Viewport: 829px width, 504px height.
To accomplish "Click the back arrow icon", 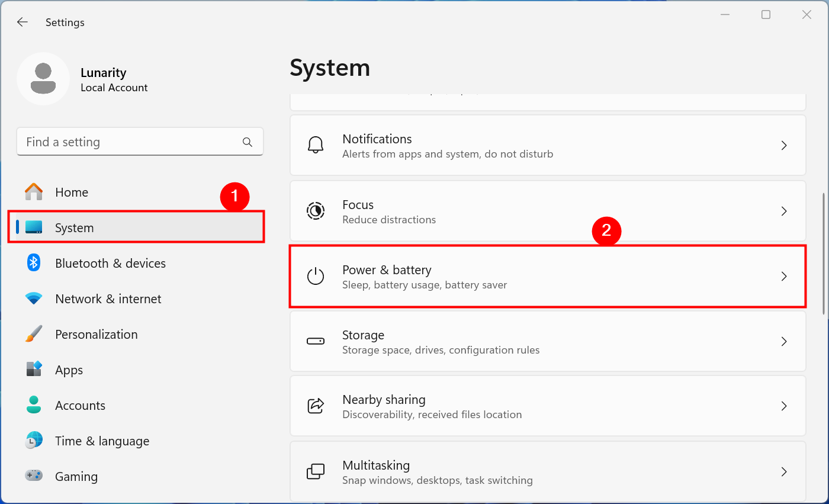I will 23,23.
